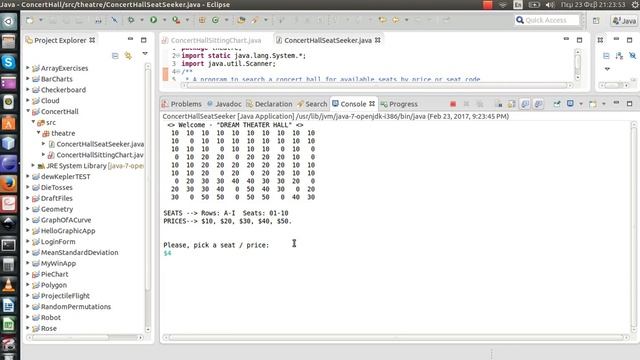
Task: Open the Project Explorer View Menu triangle
Action: pyautogui.click(x=145, y=53)
